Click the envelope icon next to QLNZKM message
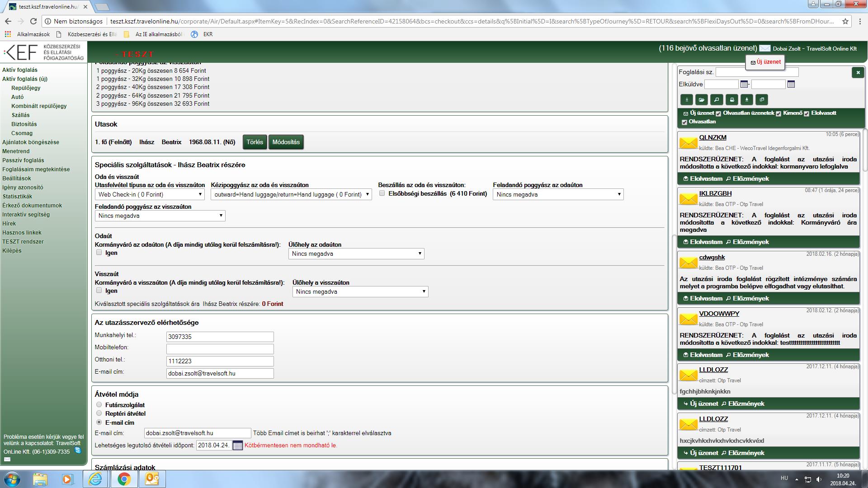The image size is (868, 488). (688, 143)
